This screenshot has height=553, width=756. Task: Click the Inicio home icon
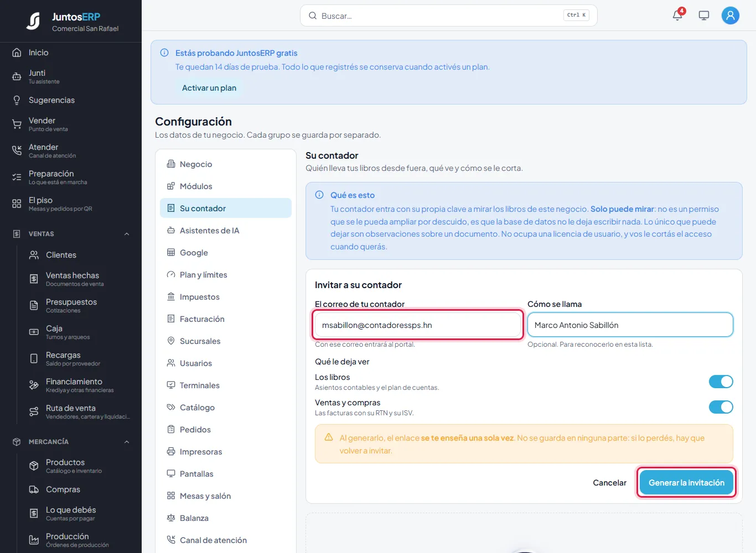pos(17,53)
